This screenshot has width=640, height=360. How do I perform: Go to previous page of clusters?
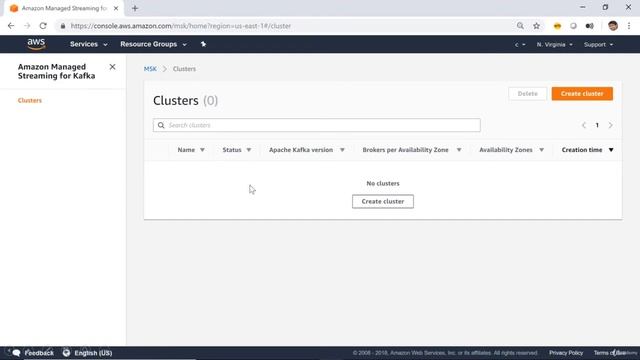[584, 125]
